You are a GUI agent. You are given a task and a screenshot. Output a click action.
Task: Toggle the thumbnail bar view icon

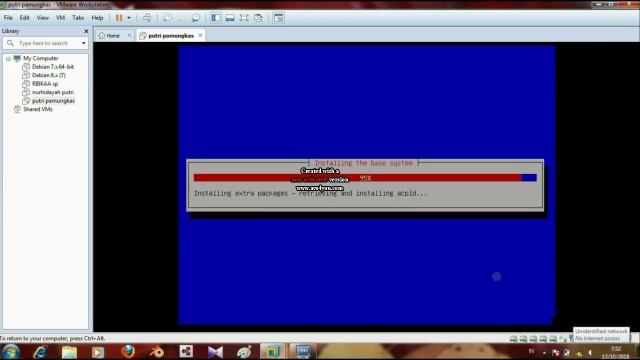[230, 18]
